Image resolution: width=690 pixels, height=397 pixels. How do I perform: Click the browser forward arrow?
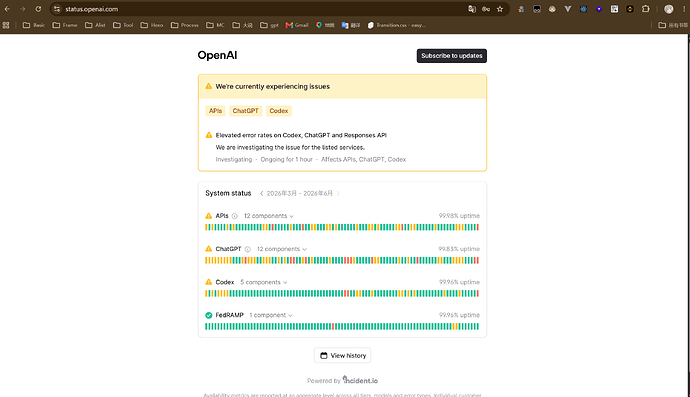(x=22, y=9)
